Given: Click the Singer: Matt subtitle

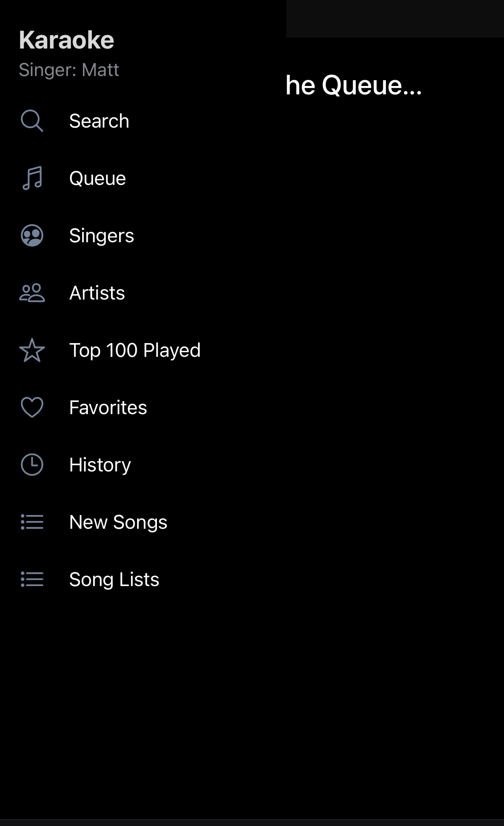Looking at the screenshot, I should 69,70.
